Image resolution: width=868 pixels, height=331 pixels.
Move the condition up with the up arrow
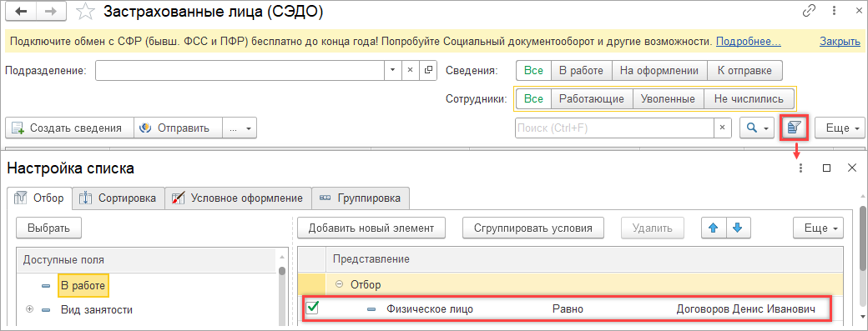[x=713, y=228]
